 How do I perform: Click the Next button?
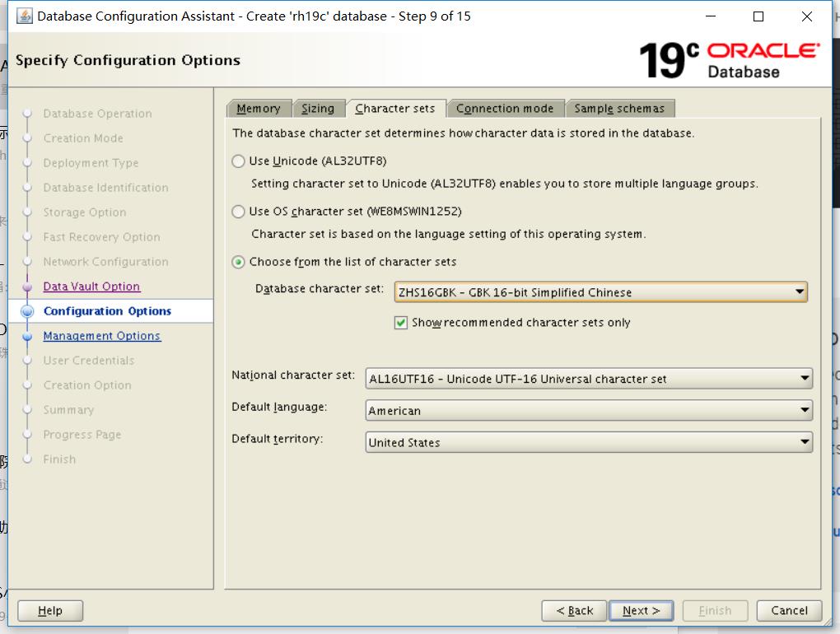641,610
